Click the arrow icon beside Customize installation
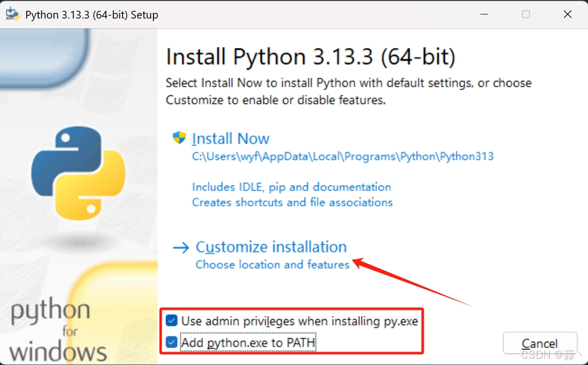The width and height of the screenshot is (588, 365). (x=181, y=247)
